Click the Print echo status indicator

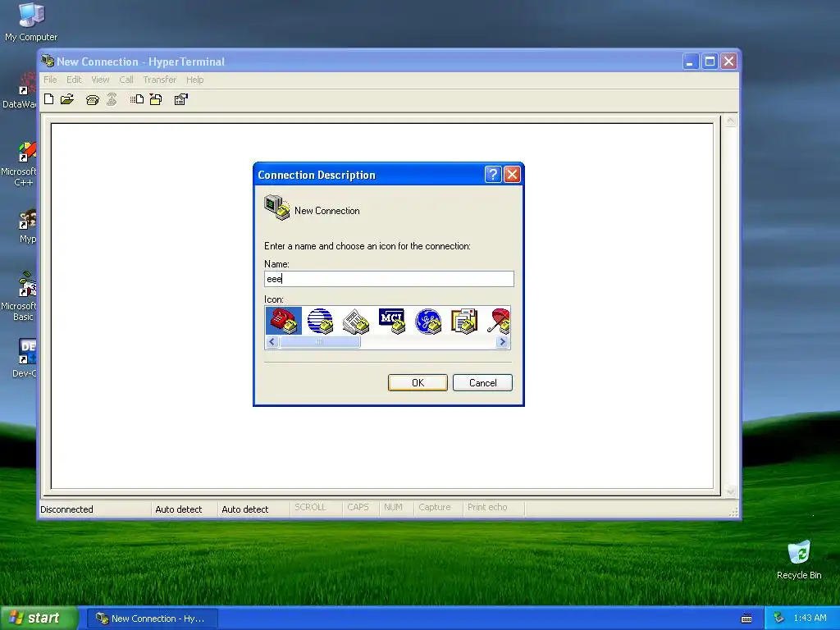point(487,507)
